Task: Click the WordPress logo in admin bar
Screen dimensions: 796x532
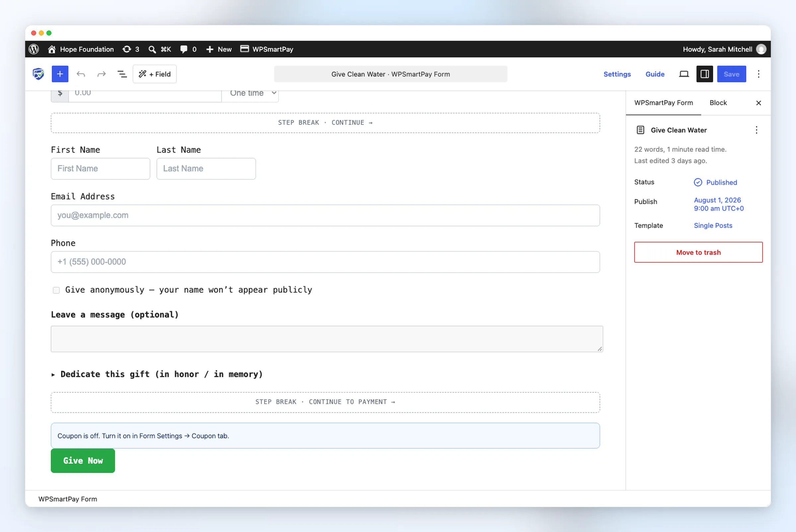Action: (x=33, y=49)
